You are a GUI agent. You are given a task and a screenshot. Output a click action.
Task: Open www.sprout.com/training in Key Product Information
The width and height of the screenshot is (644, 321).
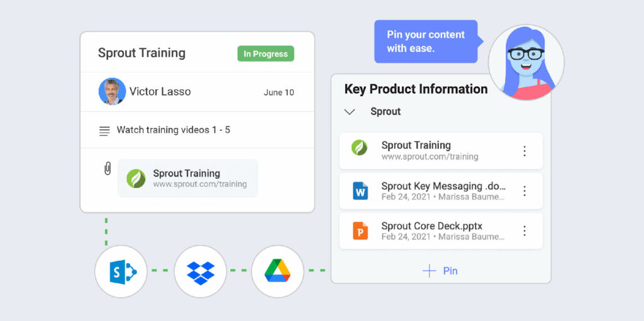tap(430, 156)
